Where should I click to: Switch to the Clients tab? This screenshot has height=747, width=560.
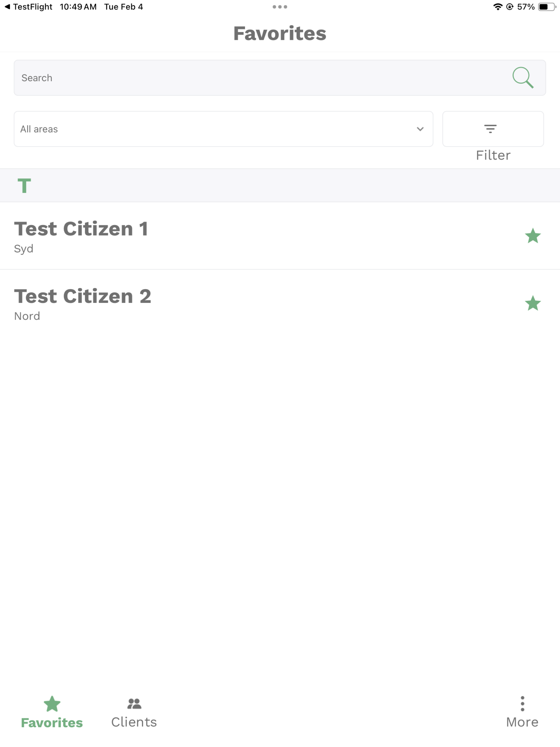coord(134,713)
